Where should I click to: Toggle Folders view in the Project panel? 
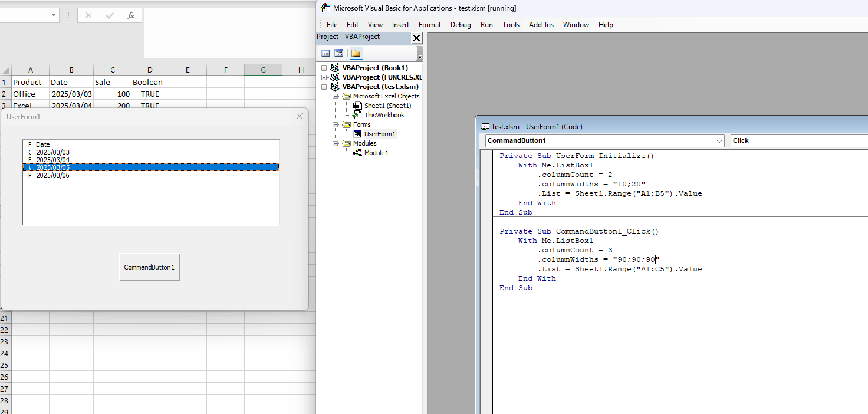[x=356, y=53]
